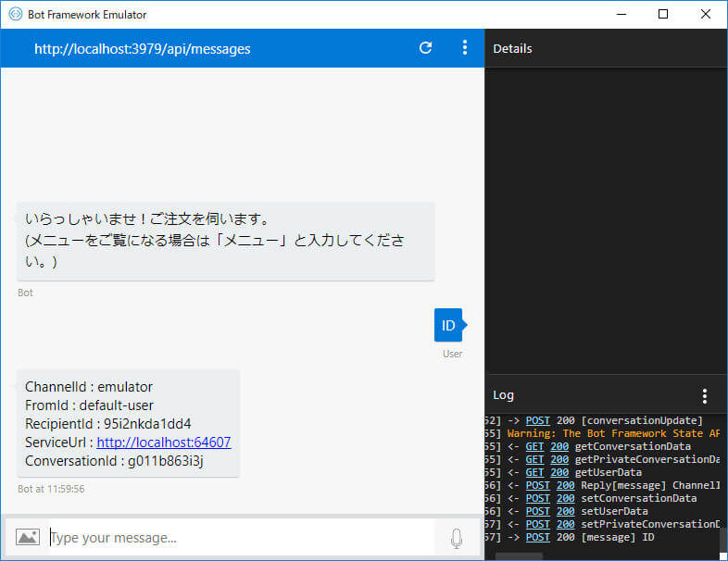Click the microphone icon
Image resolution: width=728 pixels, height=561 pixels.
[x=457, y=538]
